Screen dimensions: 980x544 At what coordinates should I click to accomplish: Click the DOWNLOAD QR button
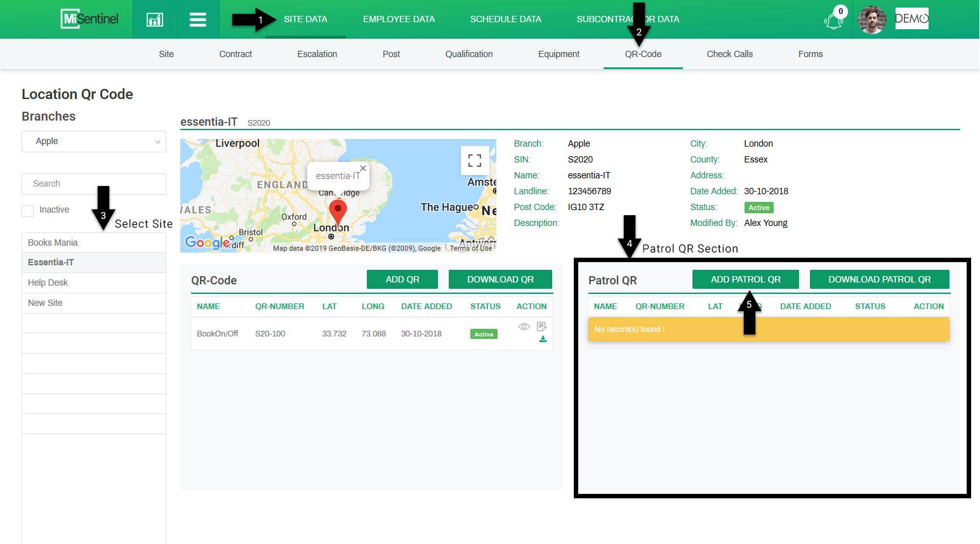500,279
